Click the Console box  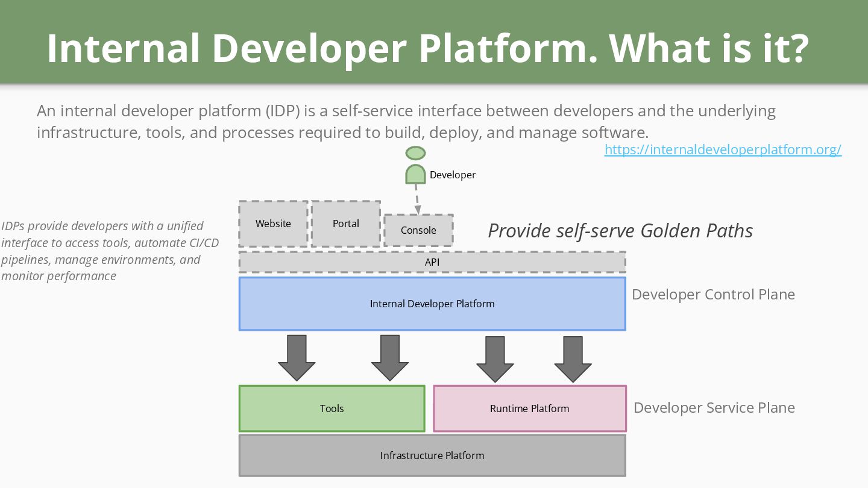point(418,230)
